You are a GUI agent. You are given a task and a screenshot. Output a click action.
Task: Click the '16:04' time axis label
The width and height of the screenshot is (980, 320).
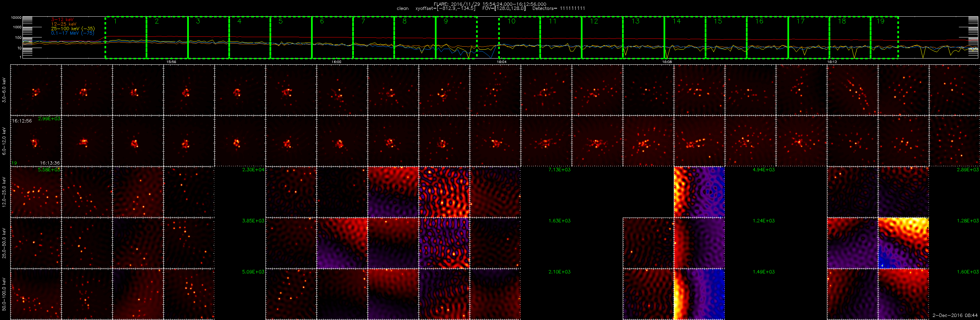502,62
